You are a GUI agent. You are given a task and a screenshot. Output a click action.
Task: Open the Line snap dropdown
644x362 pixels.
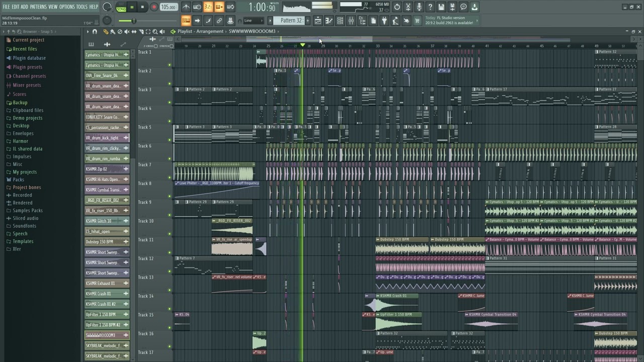pyautogui.click(x=254, y=21)
